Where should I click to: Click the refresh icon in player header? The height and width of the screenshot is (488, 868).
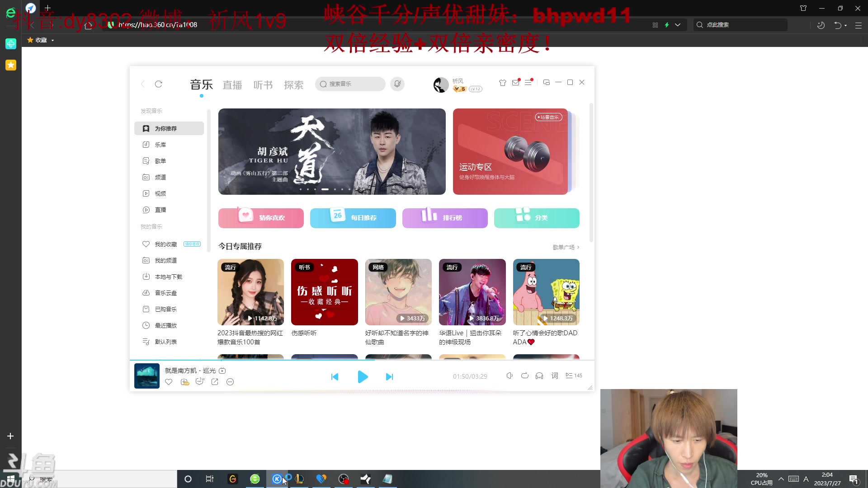click(x=158, y=84)
